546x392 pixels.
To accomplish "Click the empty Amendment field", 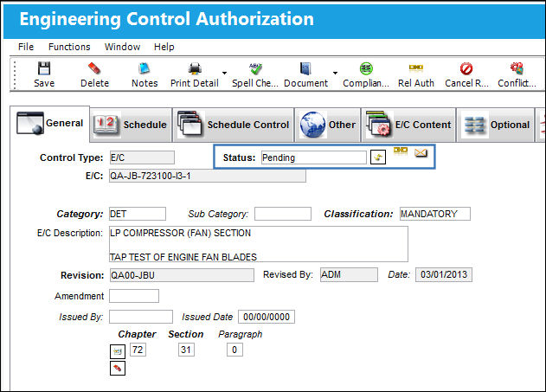I will 134,296.
